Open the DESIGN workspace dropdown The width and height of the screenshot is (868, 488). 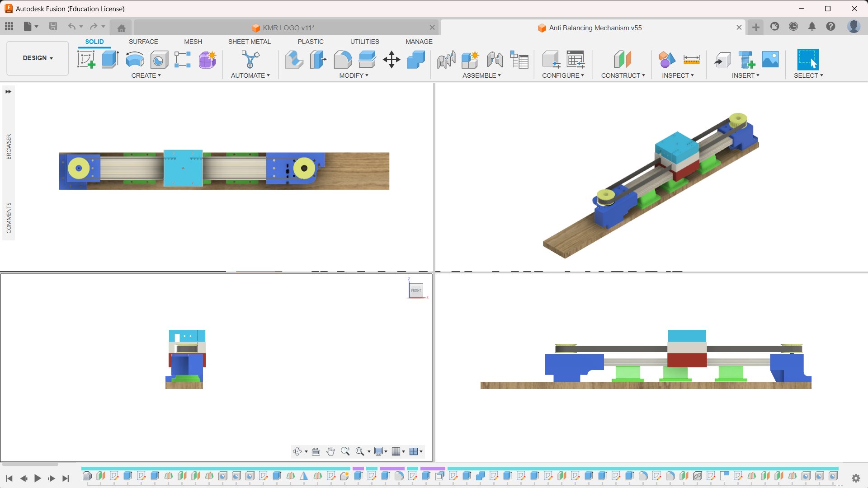point(38,58)
